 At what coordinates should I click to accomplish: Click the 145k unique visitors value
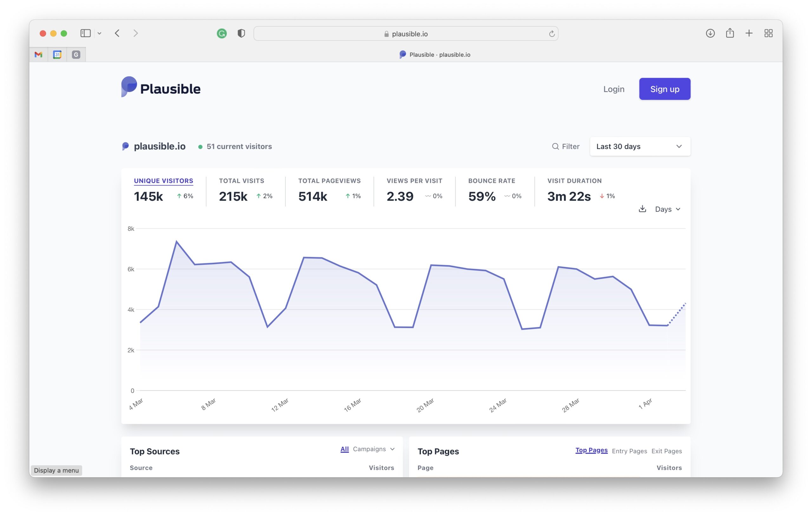coord(148,196)
